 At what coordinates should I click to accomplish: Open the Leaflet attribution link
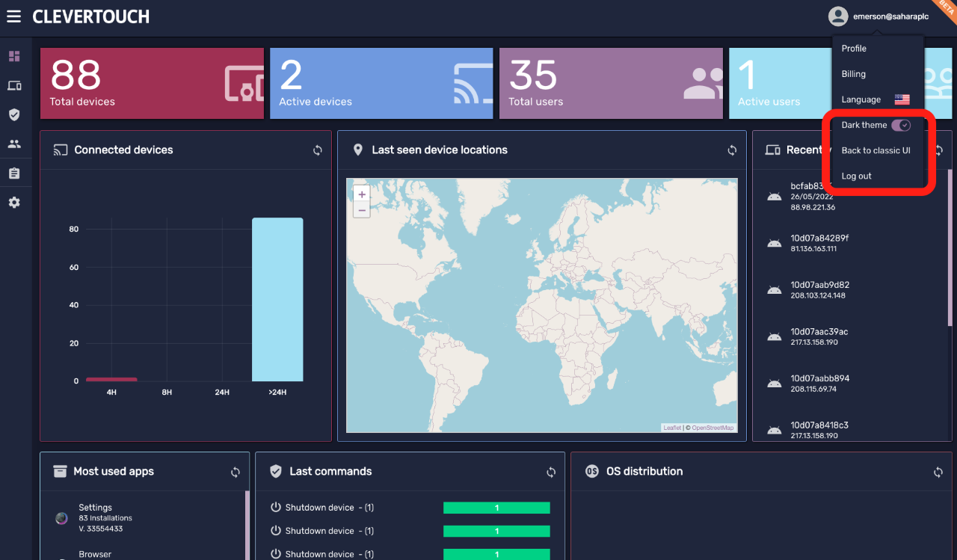672,428
